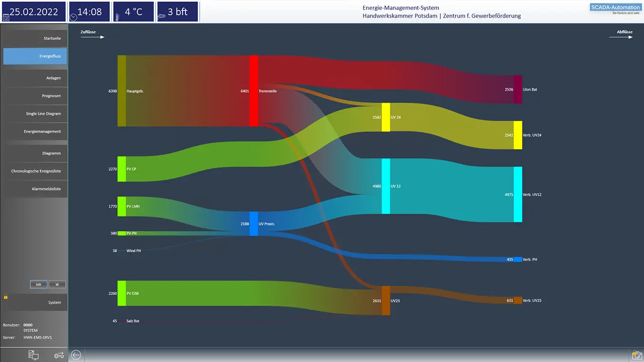The image size is (644, 362).
Task: Open the Single Line Diagram view
Action: (35, 114)
